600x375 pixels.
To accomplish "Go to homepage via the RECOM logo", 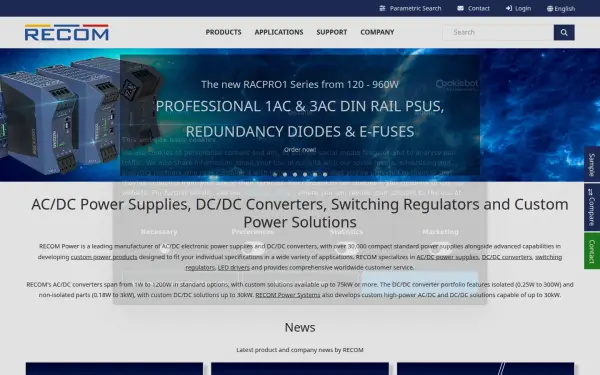I will [x=67, y=33].
